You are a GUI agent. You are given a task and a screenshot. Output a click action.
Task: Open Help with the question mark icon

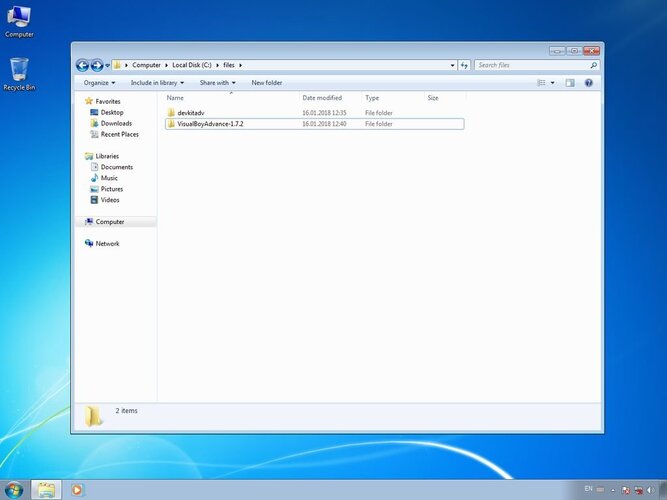[x=589, y=83]
